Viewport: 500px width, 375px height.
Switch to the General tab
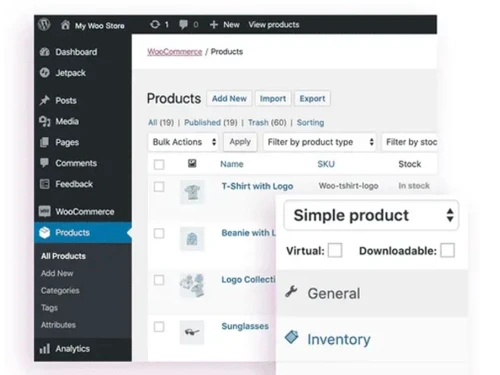coord(372,293)
